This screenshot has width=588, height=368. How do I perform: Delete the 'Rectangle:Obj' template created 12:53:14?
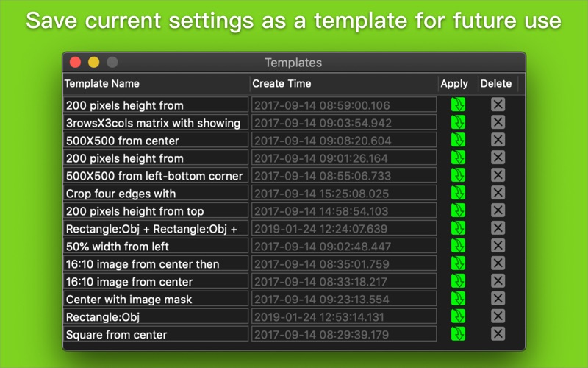click(498, 316)
